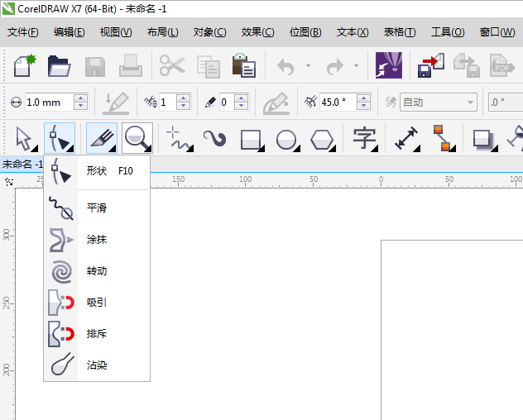Select the Text (字) tool

click(363, 138)
